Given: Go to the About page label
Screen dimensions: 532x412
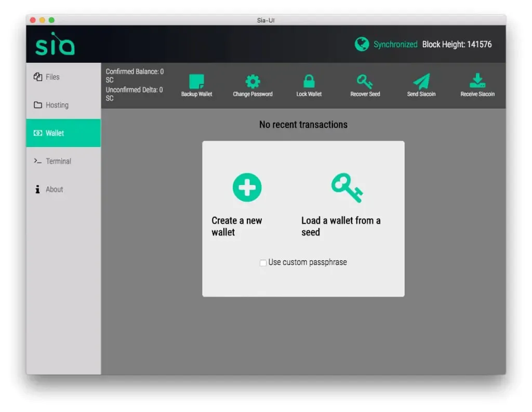Looking at the screenshot, I should (54, 189).
